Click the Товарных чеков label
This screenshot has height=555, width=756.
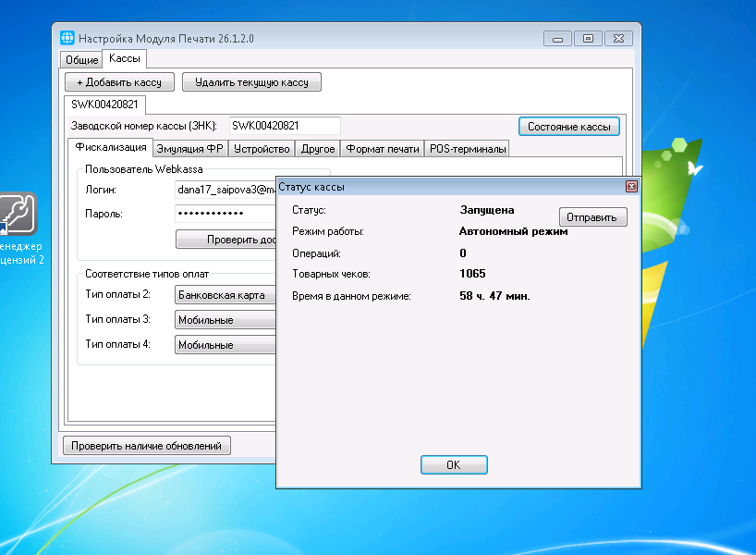coord(331,274)
